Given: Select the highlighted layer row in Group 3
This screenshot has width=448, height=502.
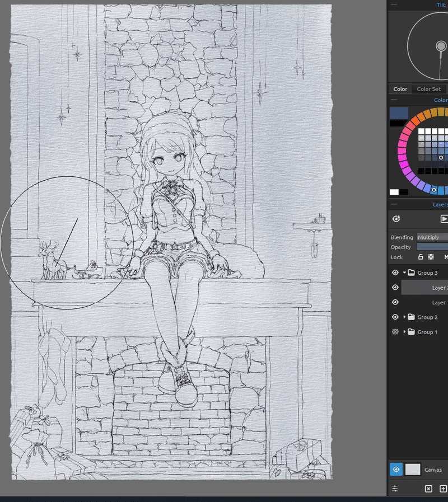Looking at the screenshot, I should coord(424,288).
